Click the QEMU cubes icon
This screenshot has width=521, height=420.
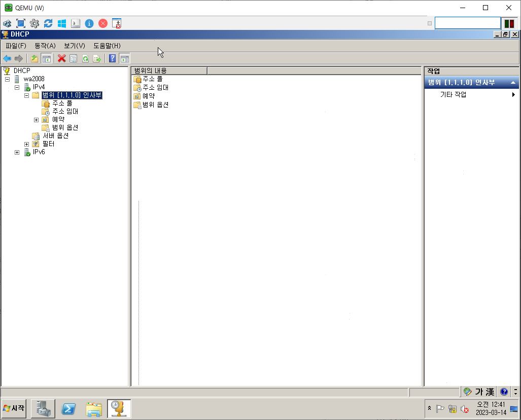[x=7, y=24]
